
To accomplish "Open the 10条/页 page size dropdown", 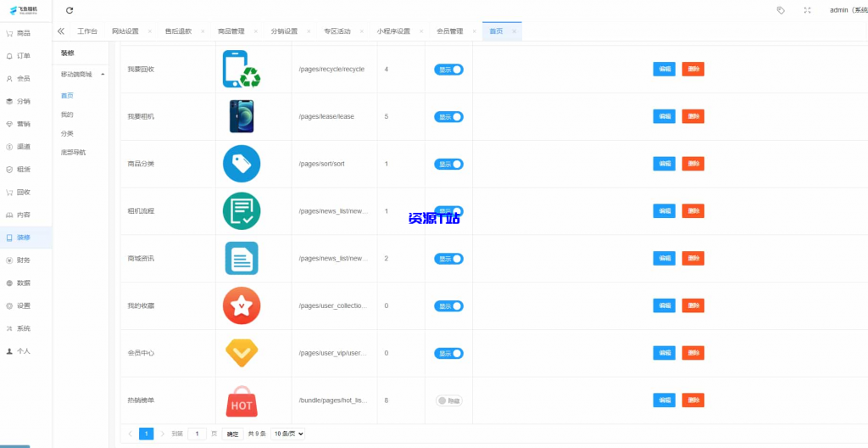I will 288,434.
